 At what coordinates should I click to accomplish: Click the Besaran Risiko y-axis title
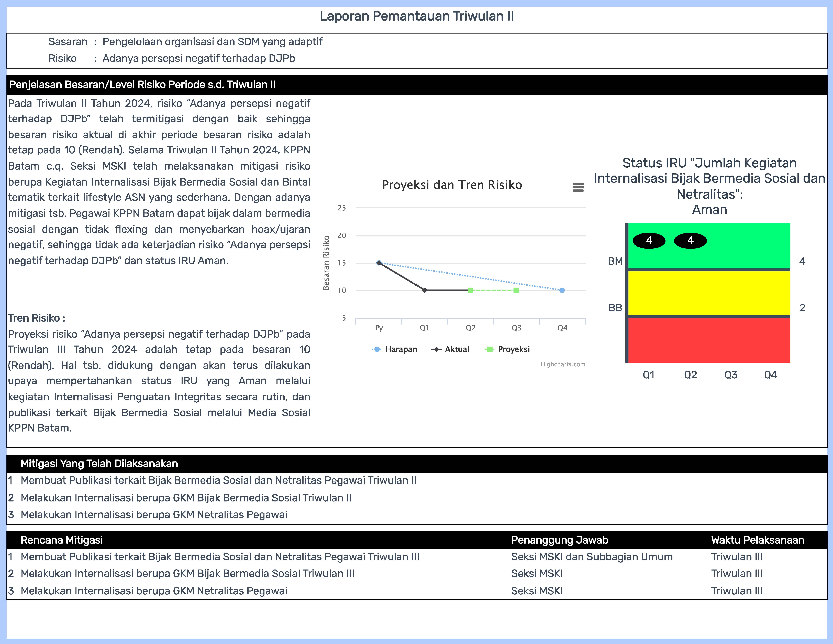click(x=326, y=263)
